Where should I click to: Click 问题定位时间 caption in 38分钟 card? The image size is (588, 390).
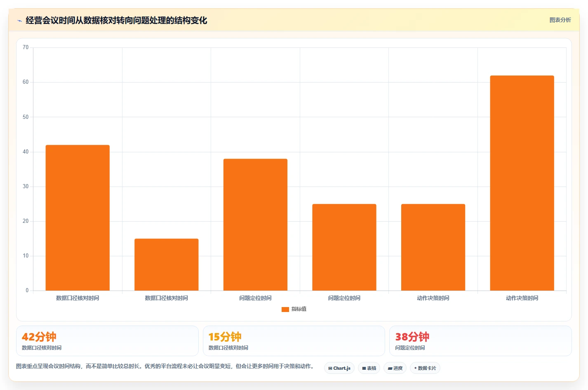[410, 348]
